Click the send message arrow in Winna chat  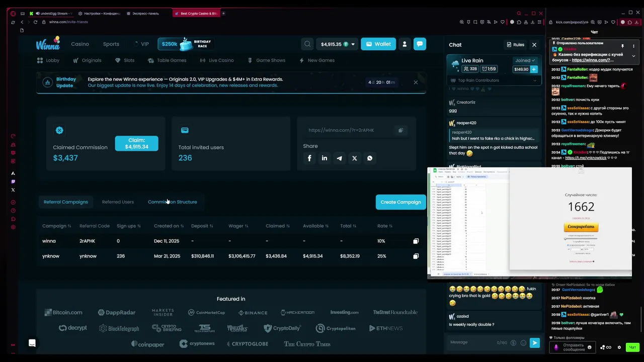[534, 343]
